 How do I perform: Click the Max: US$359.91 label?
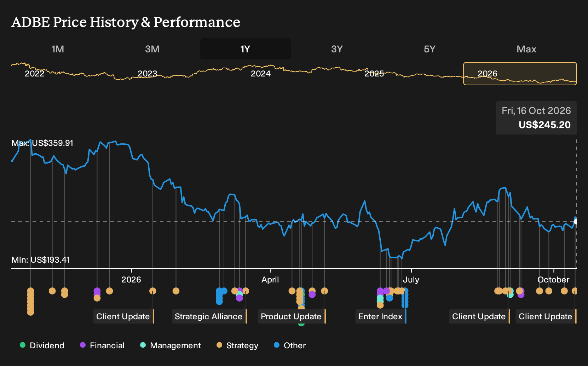[x=42, y=143]
